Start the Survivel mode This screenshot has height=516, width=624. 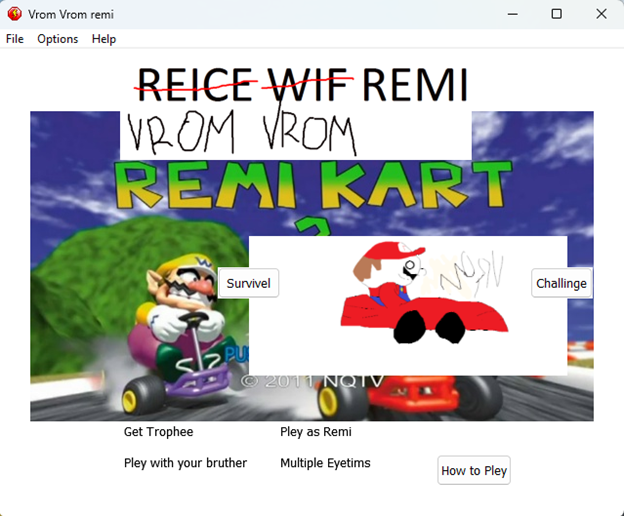[248, 283]
